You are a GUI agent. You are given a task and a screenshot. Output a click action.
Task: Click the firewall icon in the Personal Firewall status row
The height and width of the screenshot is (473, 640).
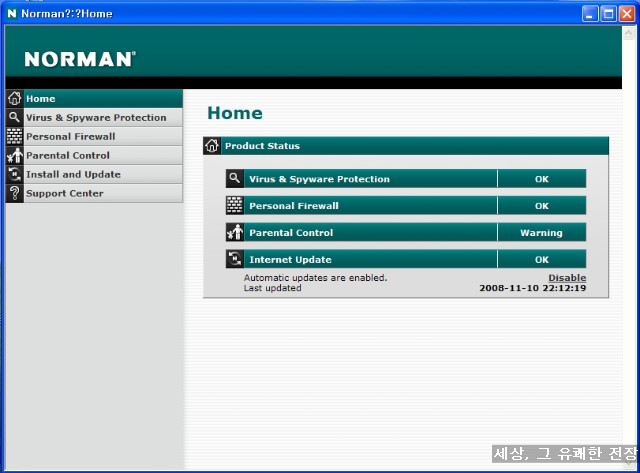235,206
